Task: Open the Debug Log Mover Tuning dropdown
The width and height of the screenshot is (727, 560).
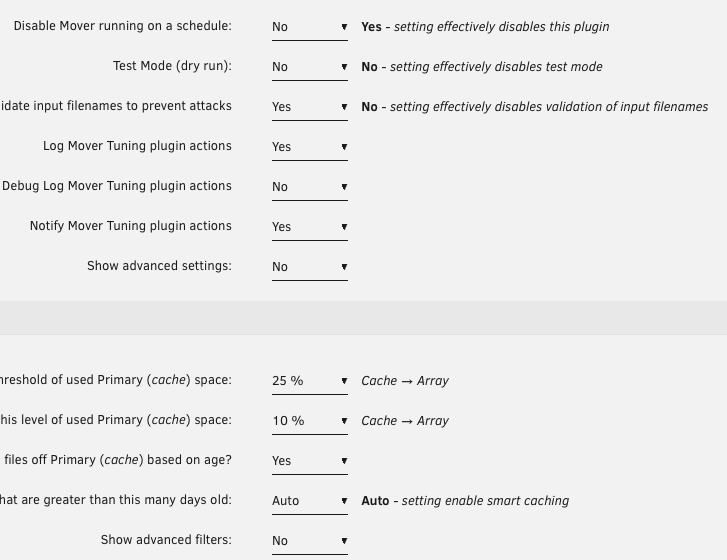Action: coord(310,187)
